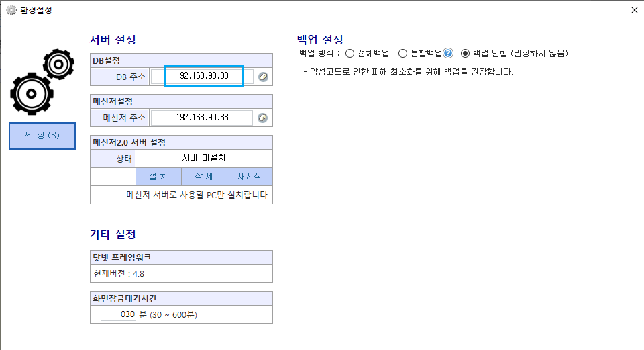
Task: Click the blue help icon next to 분할백업
Action: (448, 53)
